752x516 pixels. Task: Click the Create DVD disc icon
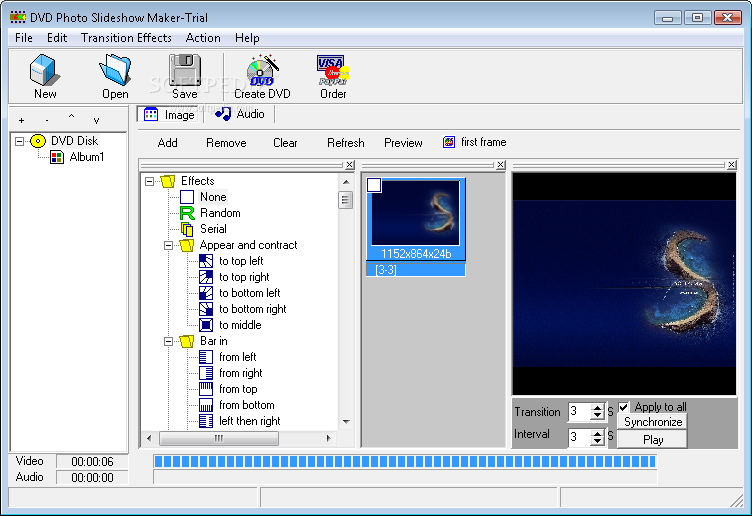point(262,70)
